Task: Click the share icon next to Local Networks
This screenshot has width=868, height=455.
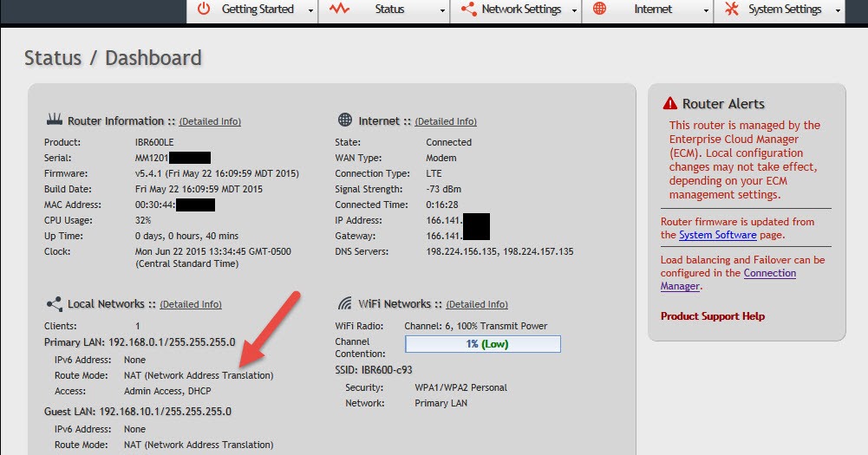Action: pos(55,303)
